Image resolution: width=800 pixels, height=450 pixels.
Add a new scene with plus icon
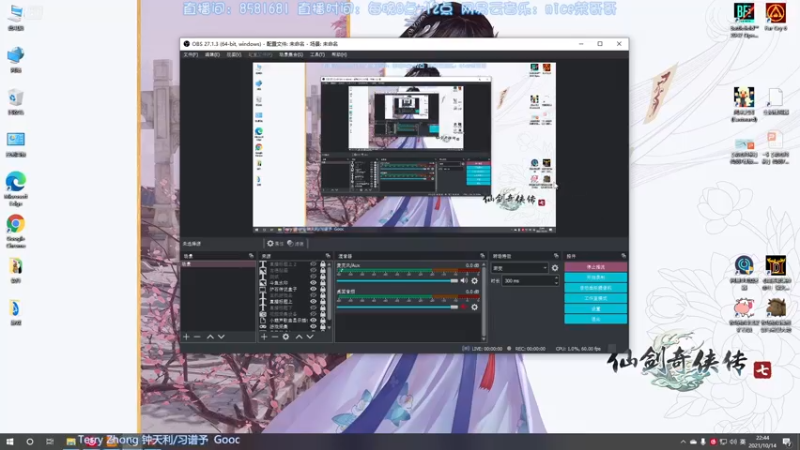(x=186, y=337)
